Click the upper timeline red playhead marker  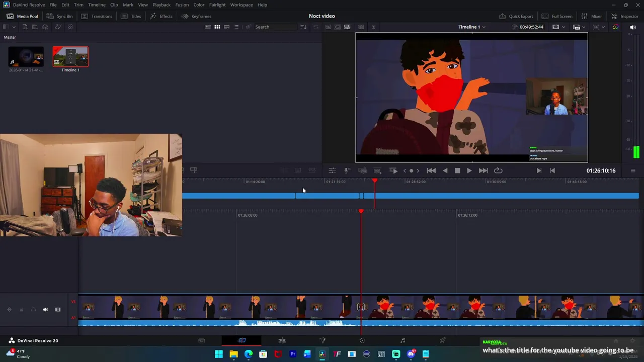(x=375, y=180)
